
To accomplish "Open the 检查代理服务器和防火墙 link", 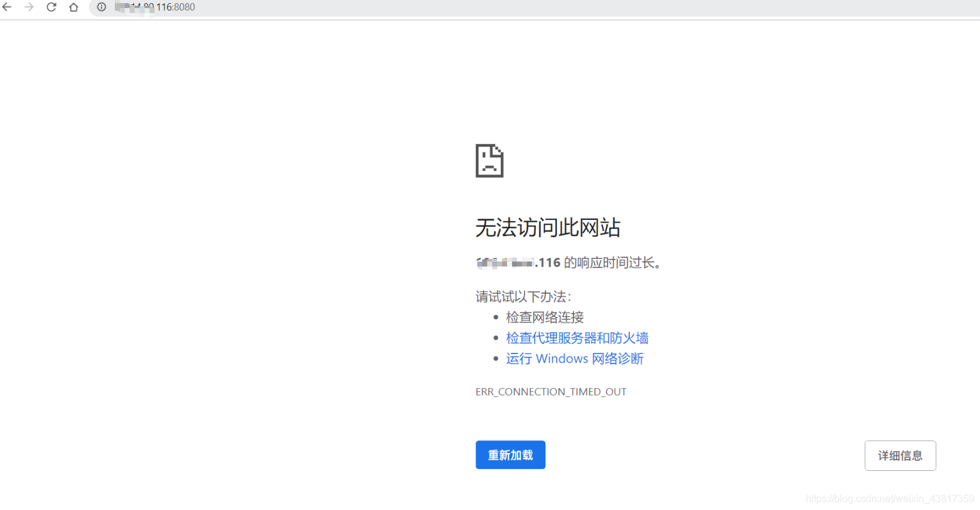I will click(x=577, y=338).
